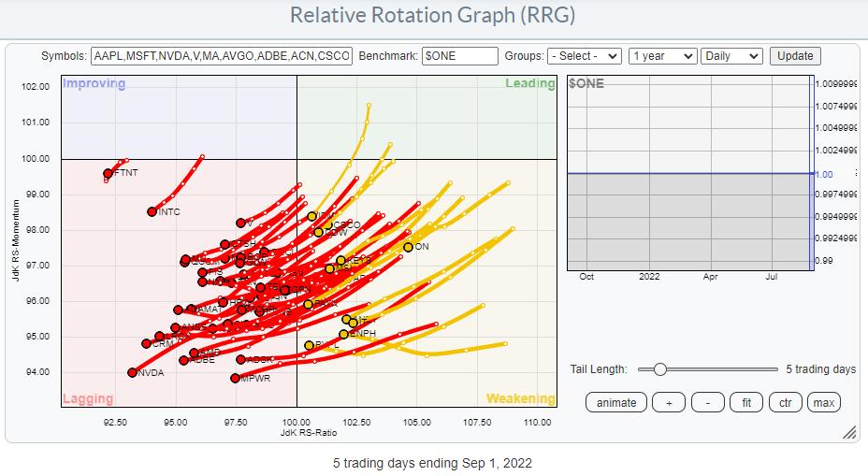
Task: Click the fit button
Action: pyautogui.click(x=745, y=403)
